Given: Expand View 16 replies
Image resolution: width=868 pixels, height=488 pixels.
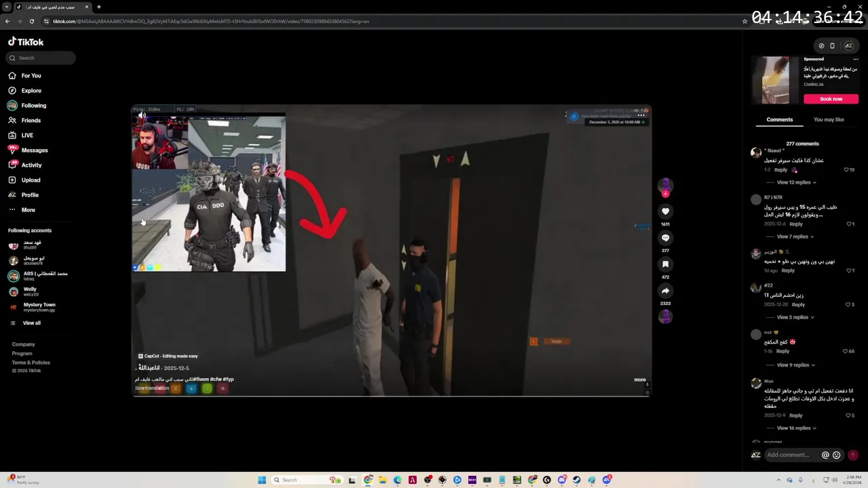Looking at the screenshot, I should pyautogui.click(x=796, y=428).
